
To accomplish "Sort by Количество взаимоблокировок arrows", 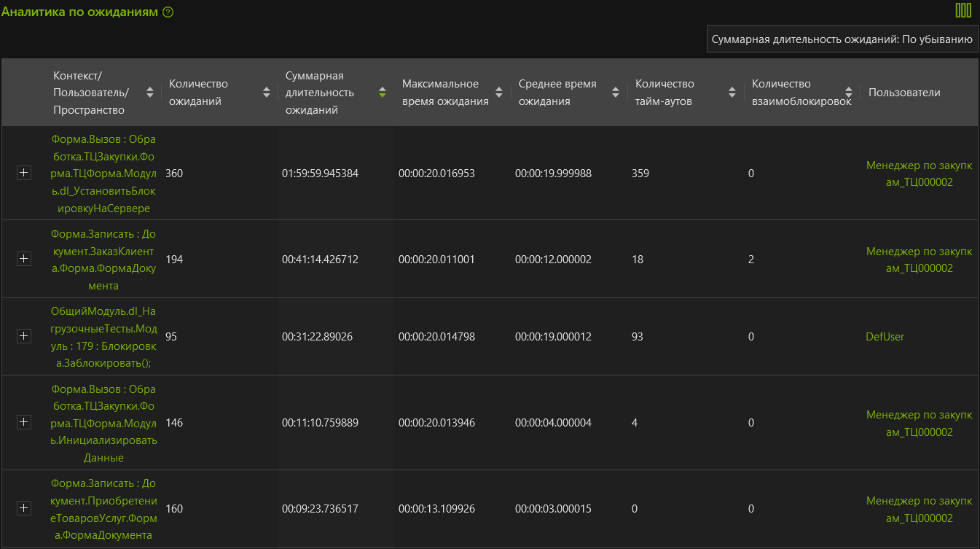I will coord(848,93).
